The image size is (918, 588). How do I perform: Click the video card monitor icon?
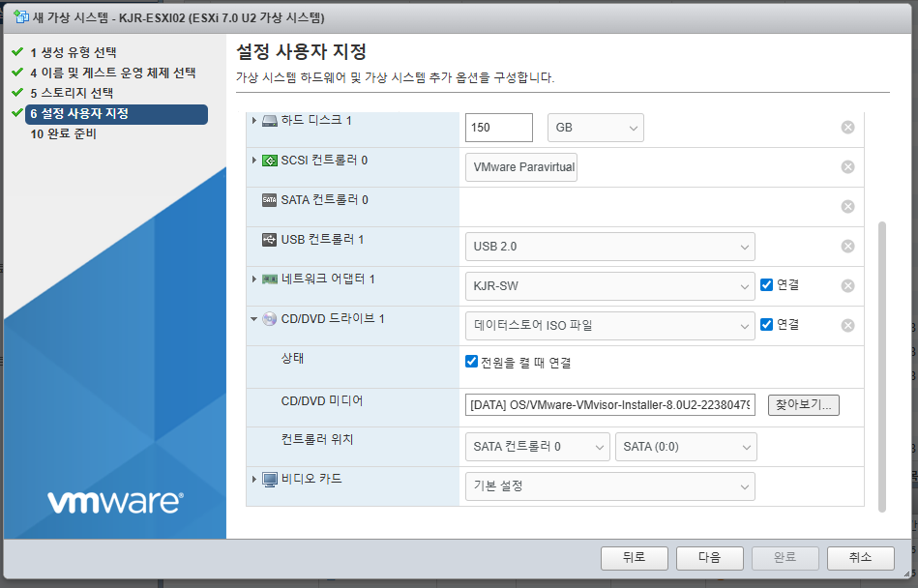pyautogui.click(x=269, y=480)
